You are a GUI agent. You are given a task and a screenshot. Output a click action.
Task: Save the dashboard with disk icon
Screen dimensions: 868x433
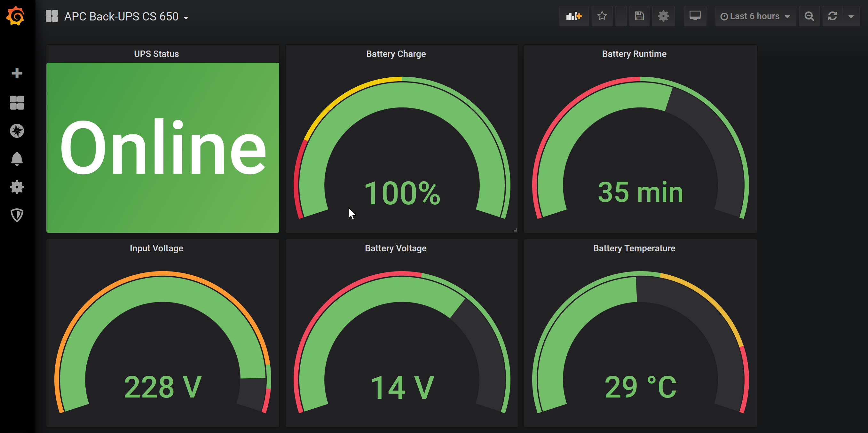(639, 16)
